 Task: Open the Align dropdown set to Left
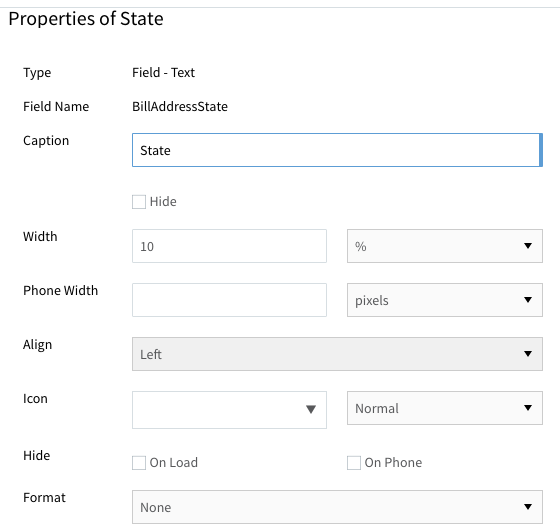(x=337, y=354)
